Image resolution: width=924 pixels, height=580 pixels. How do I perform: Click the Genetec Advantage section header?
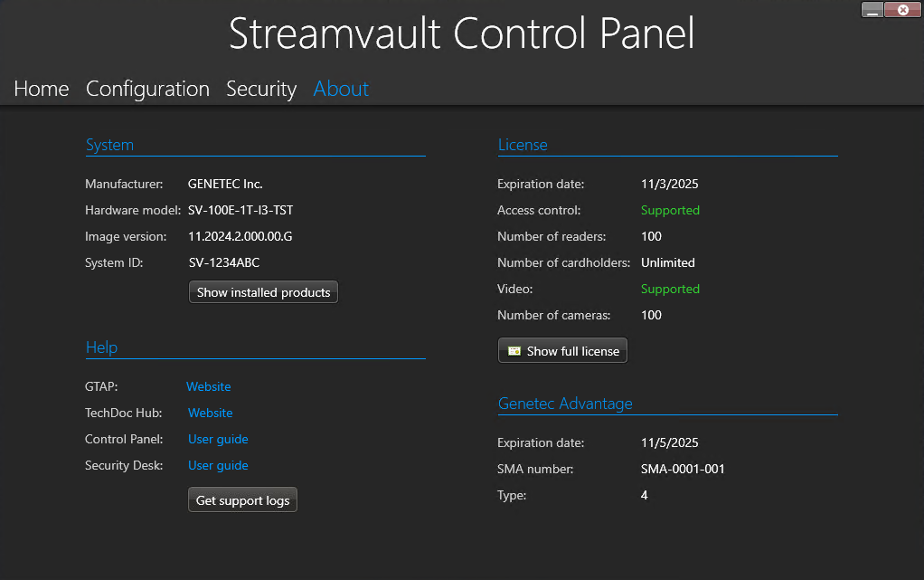[x=565, y=404]
